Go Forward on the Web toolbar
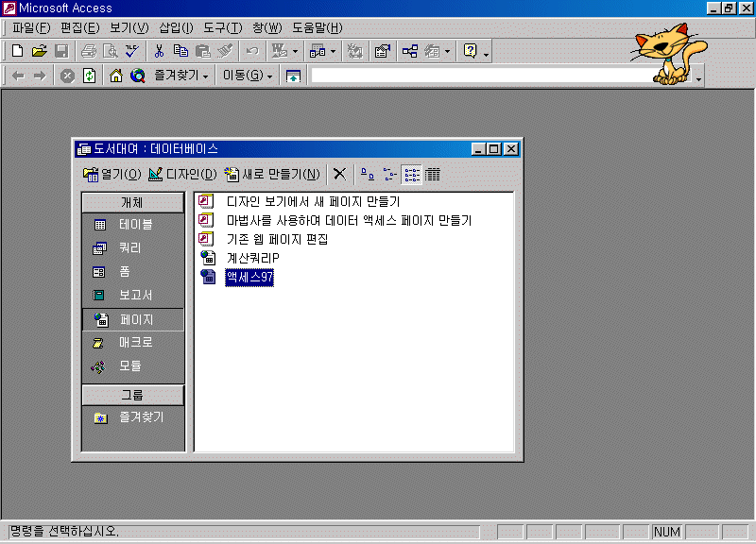Image resolution: width=756 pixels, height=544 pixels. 40,76
